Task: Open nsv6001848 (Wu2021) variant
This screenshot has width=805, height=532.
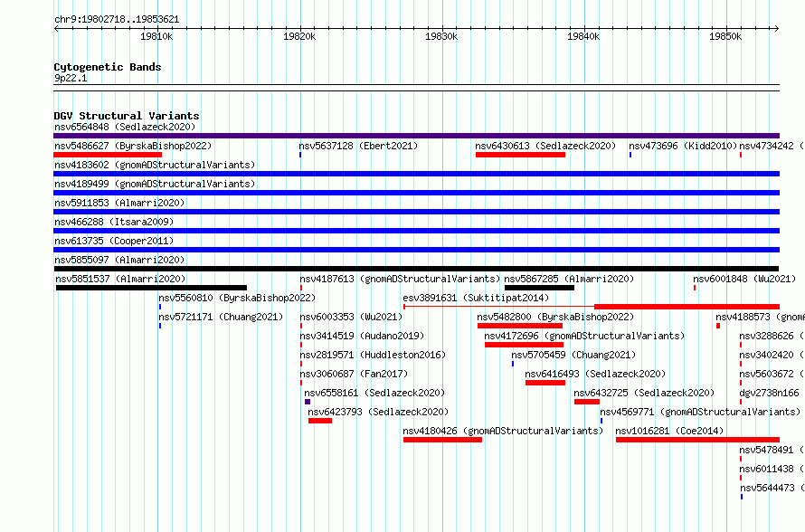Action: coord(744,279)
